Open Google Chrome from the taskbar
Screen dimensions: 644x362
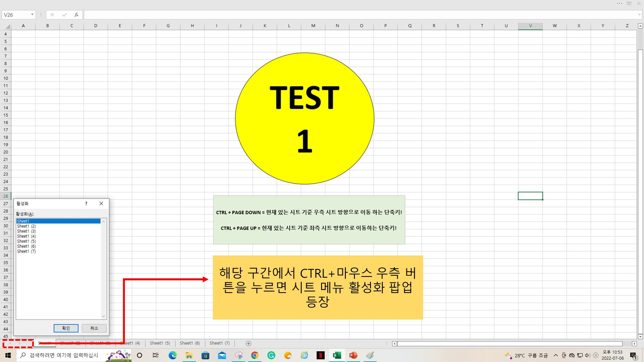tap(255, 355)
